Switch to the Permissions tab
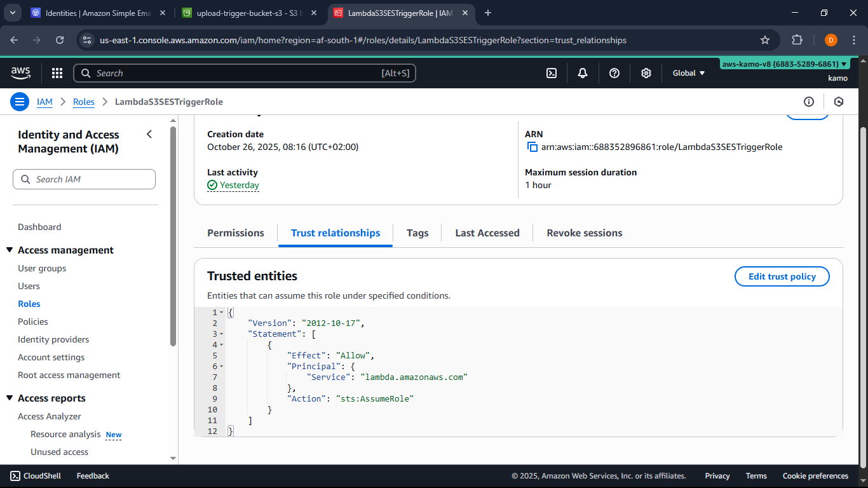This screenshot has width=868, height=488. [236, 233]
